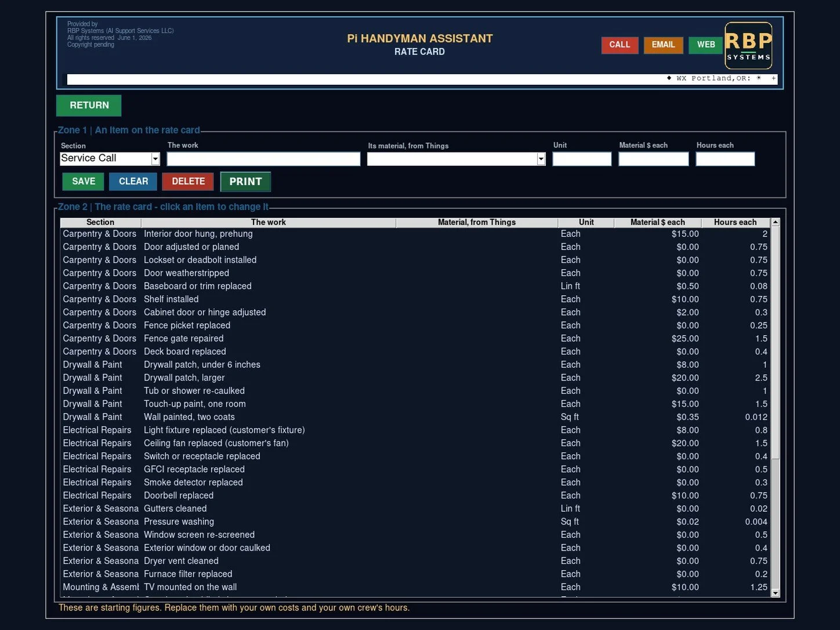Image resolution: width=840 pixels, height=630 pixels.
Task: Select 'TV mounted on the wall' row
Action: (x=415, y=587)
